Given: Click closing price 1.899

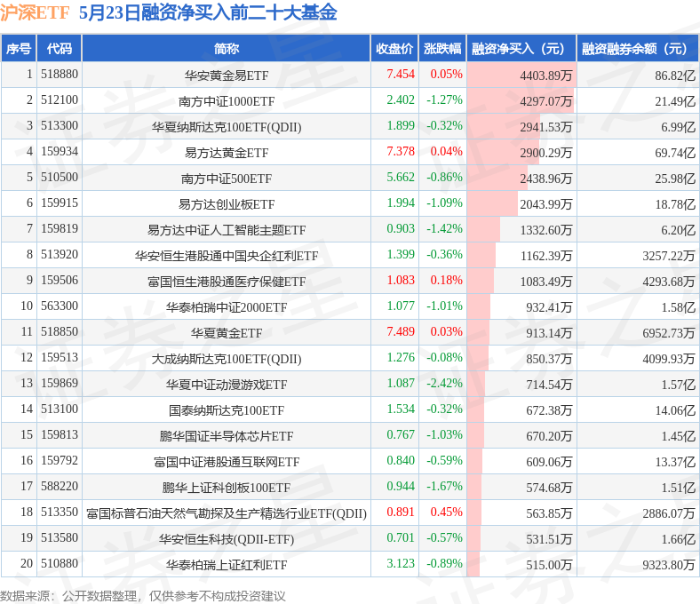Looking at the screenshot, I should (x=401, y=126).
